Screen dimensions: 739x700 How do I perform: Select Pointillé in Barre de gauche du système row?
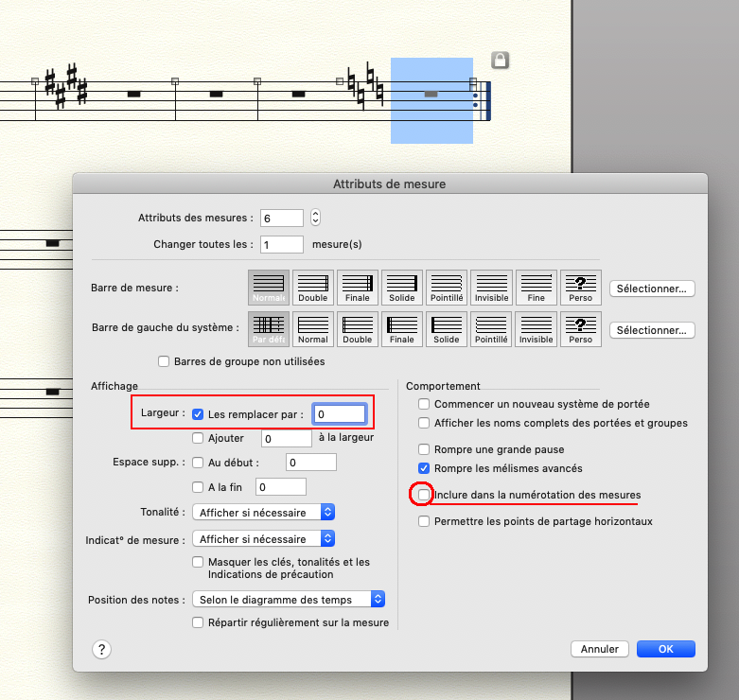click(x=491, y=328)
